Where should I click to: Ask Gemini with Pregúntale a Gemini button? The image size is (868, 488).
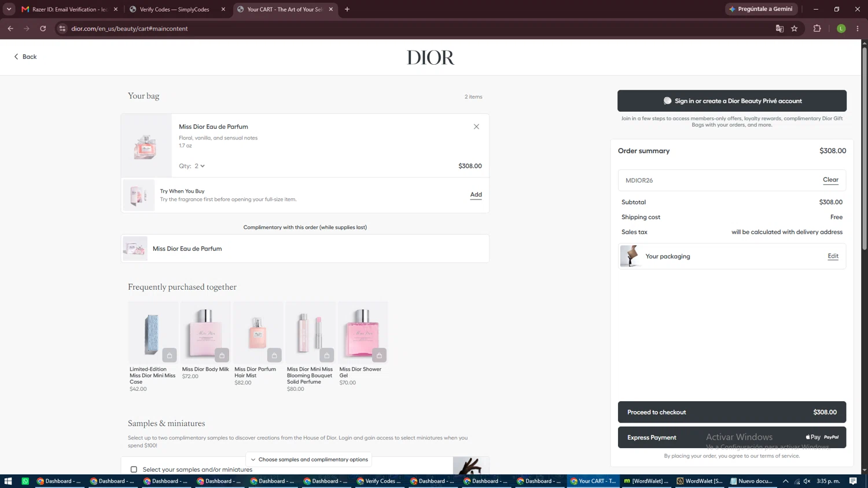click(x=762, y=9)
